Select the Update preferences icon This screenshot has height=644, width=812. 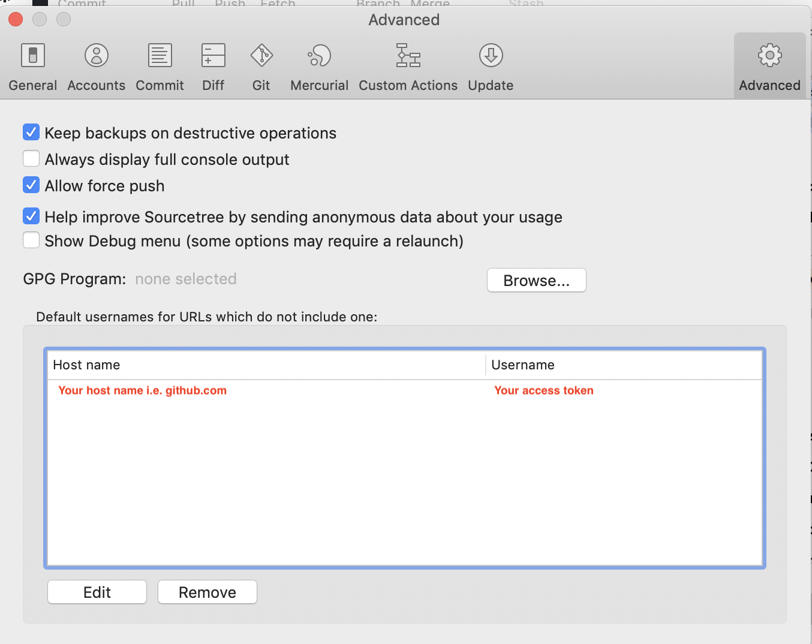pos(490,66)
